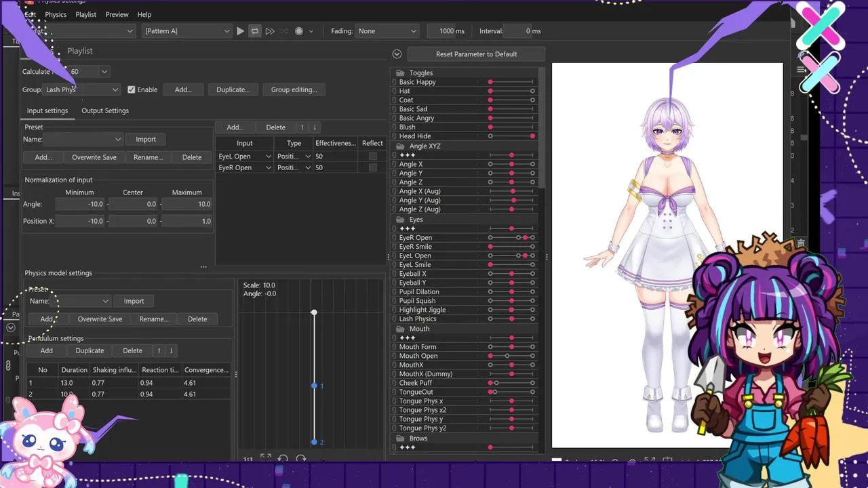This screenshot has width=868, height=488.
Task: Click the fit-to-view icon below the curve editor
Action: click(x=267, y=459)
